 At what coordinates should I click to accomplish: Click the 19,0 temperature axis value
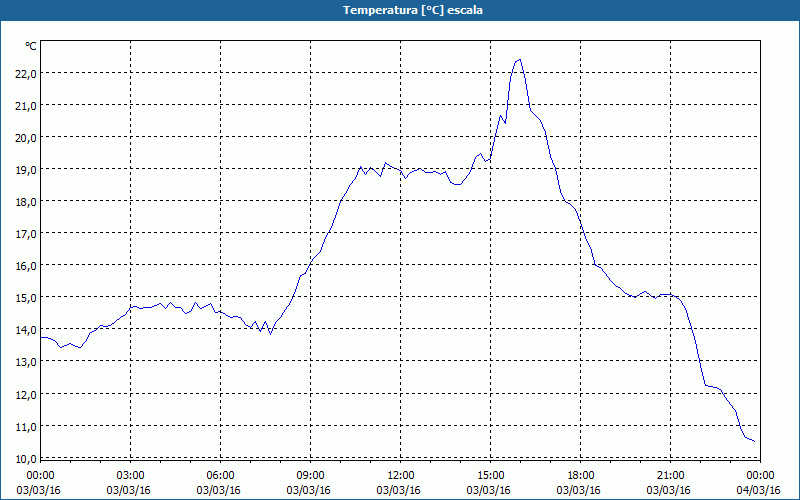[x=27, y=169]
